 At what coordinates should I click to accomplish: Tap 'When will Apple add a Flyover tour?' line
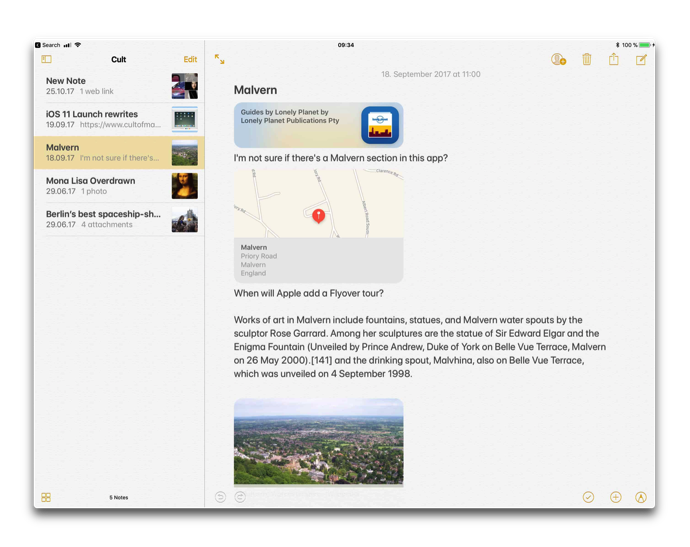(x=308, y=294)
